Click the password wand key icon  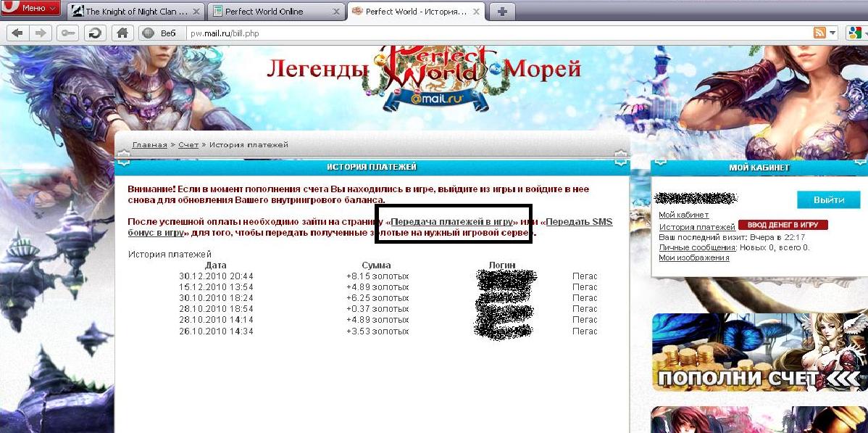pos(67,33)
